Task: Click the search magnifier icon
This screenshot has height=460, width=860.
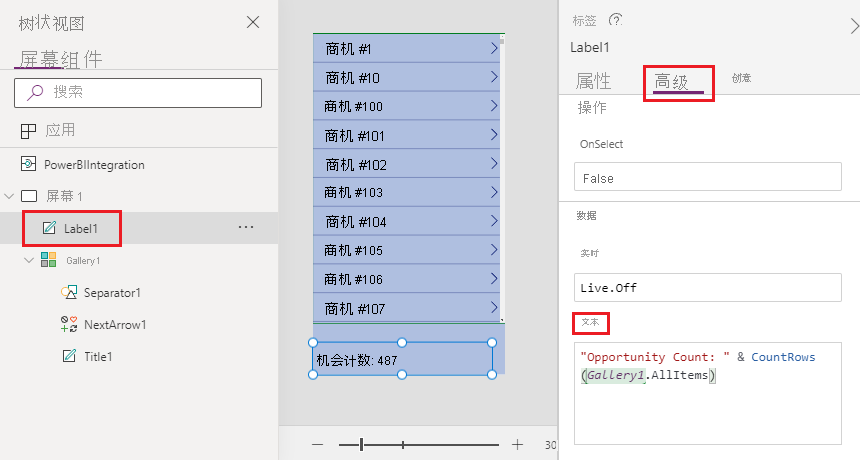Action: (35, 92)
